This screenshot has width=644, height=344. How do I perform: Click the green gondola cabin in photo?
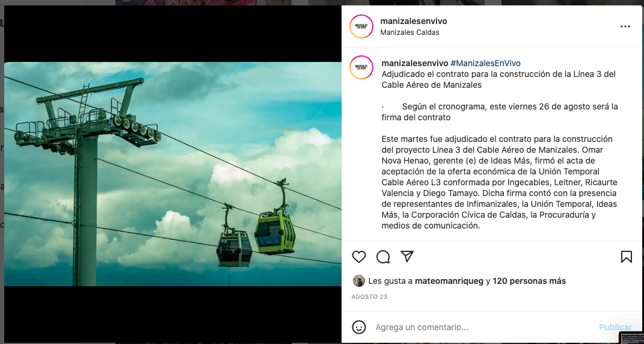(x=274, y=232)
